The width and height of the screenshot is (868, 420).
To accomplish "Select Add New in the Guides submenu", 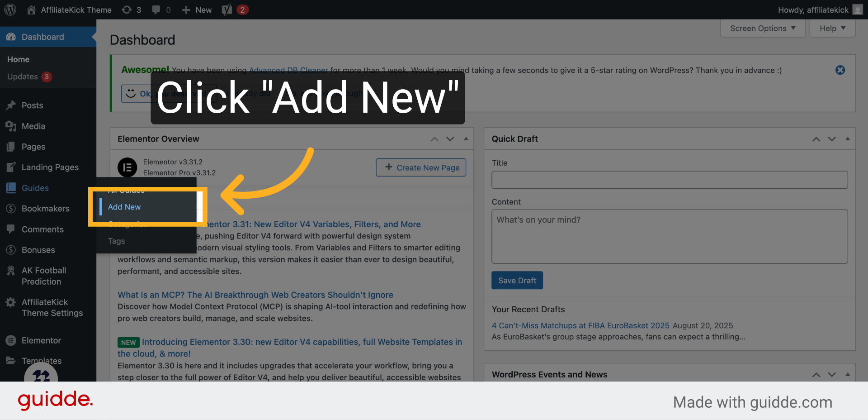I will (x=124, y=207).
